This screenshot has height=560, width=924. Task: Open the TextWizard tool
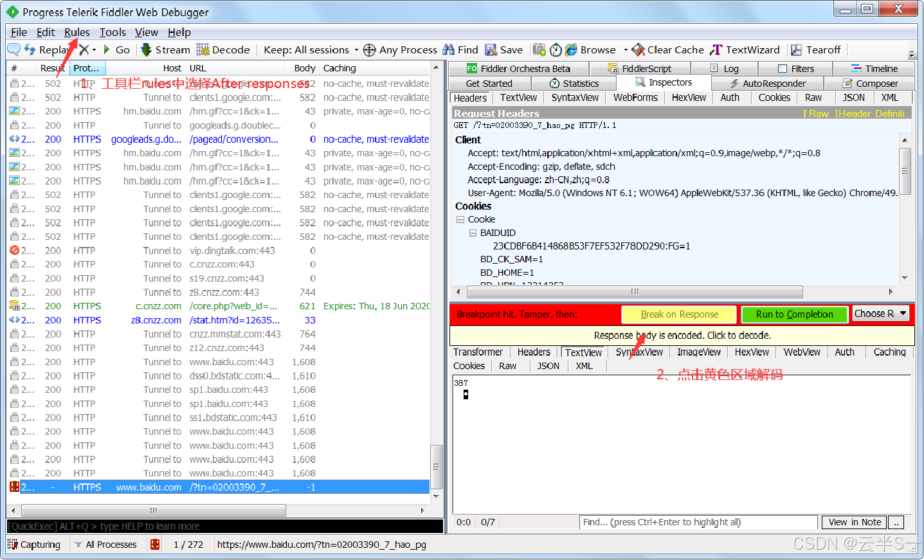tap(745, 50)
